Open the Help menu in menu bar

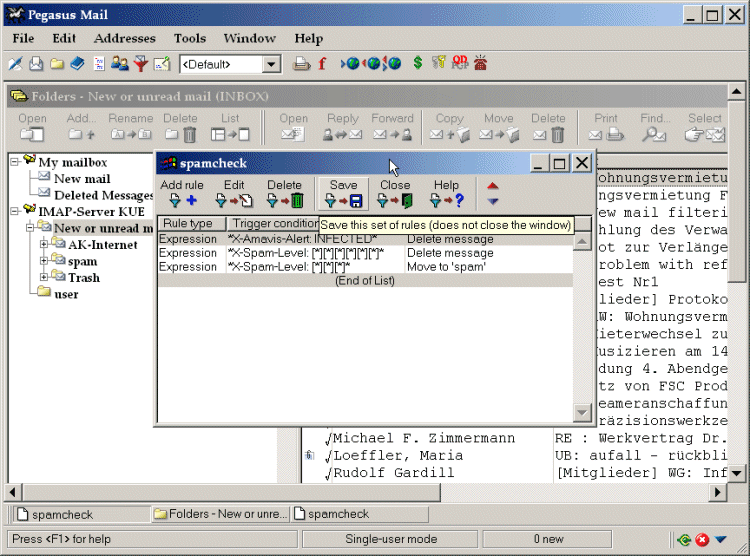[x=309, y=38]
